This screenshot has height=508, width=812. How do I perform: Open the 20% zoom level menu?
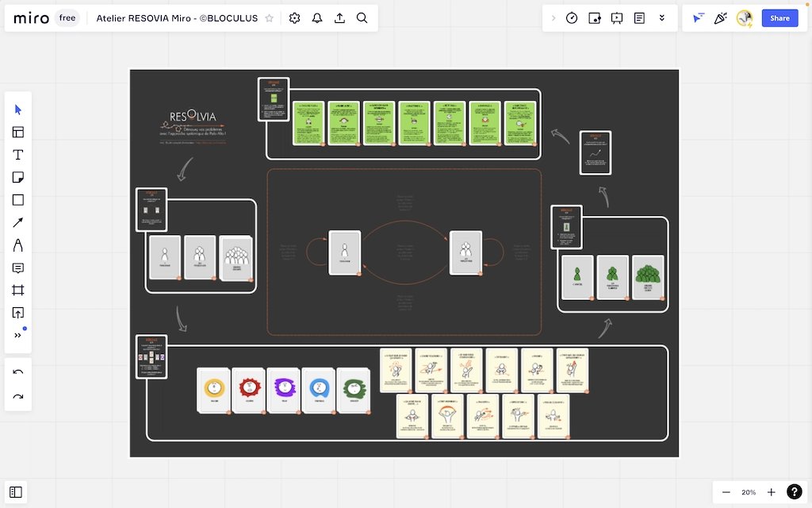click(749, 492)
